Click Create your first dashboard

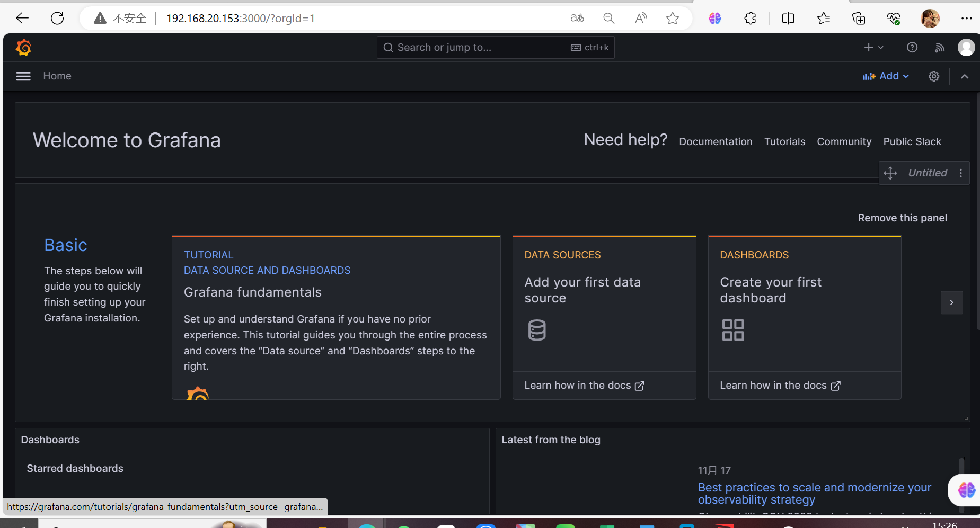pos(771,290)
